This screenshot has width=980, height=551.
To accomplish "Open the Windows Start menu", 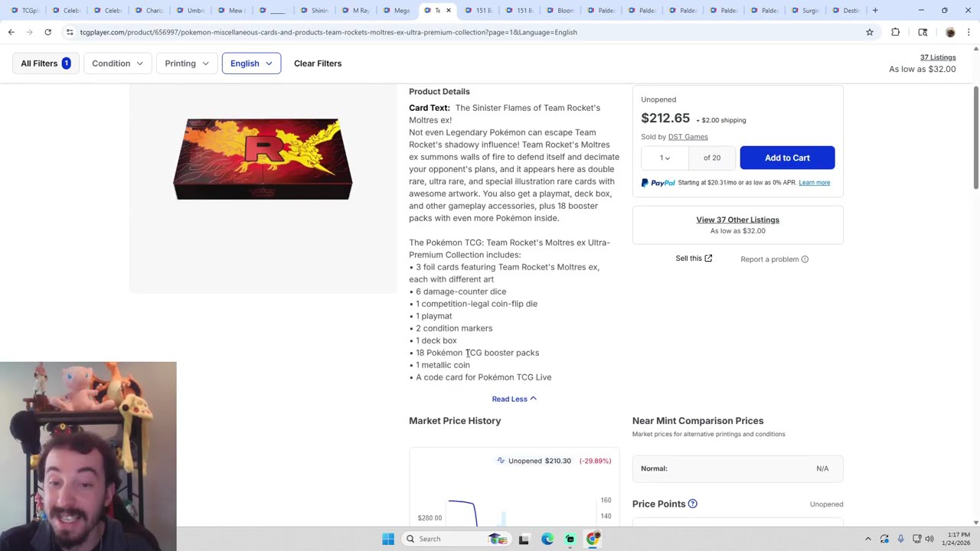I will coord(388,539).
